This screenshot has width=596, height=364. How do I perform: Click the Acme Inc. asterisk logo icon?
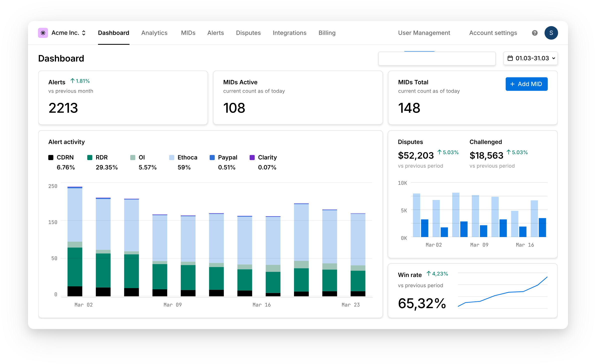43,33
